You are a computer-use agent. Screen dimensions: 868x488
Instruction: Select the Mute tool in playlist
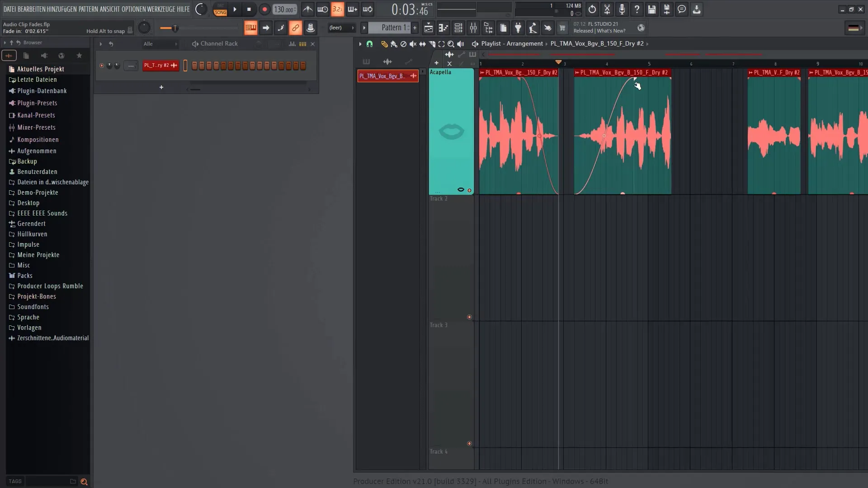[413, 43]
